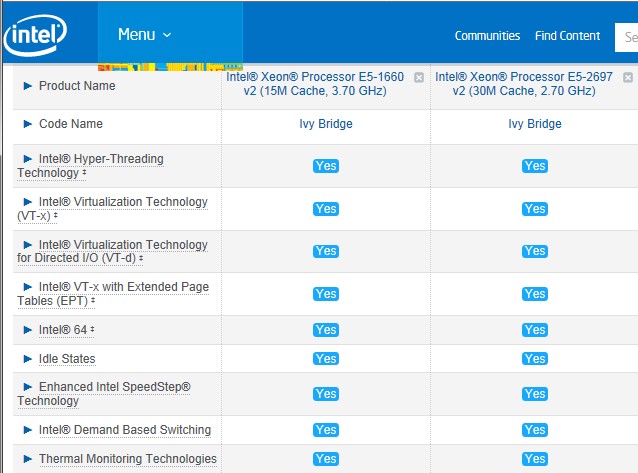Click EPT Yes badge for E5-2697 v2
The image size is (638, 473).
pos(535,294)
